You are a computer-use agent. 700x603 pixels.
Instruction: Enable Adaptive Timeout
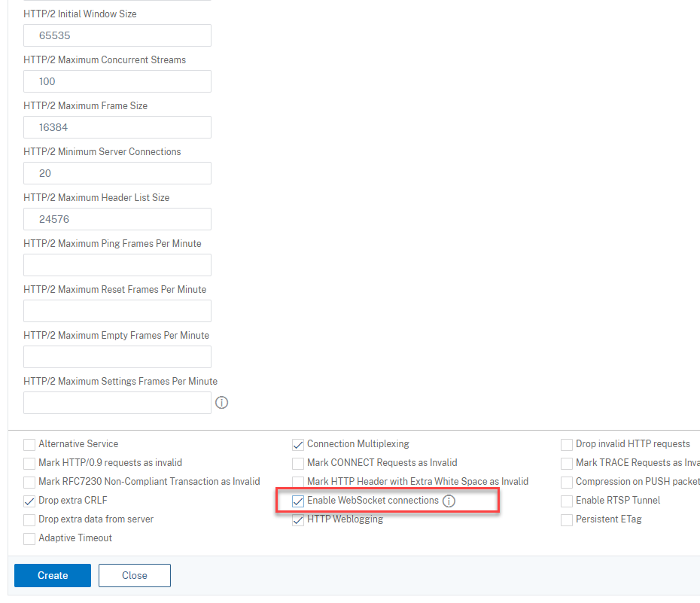pyautogui.click(x=29, y=538)
